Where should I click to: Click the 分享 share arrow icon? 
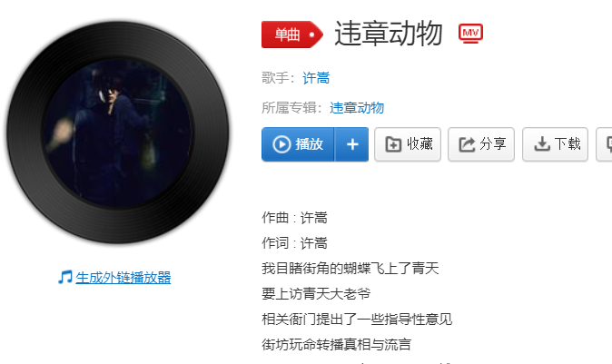click(x=467, y=144)
